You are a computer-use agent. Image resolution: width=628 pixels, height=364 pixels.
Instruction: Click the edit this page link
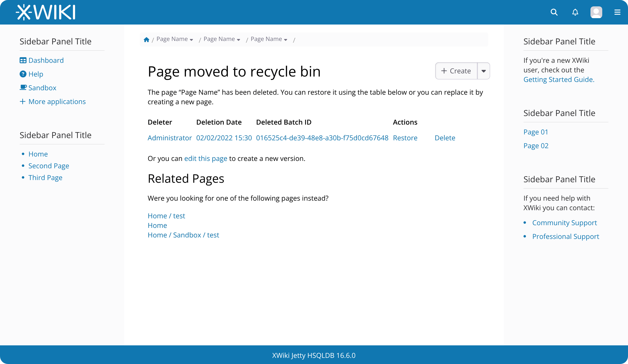pyautogui.click(x=206, y=158)
